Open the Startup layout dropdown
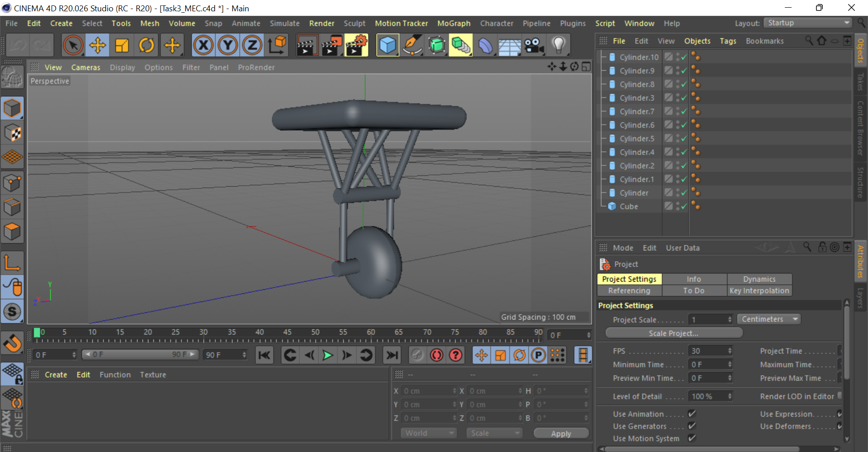 point(807,23)
